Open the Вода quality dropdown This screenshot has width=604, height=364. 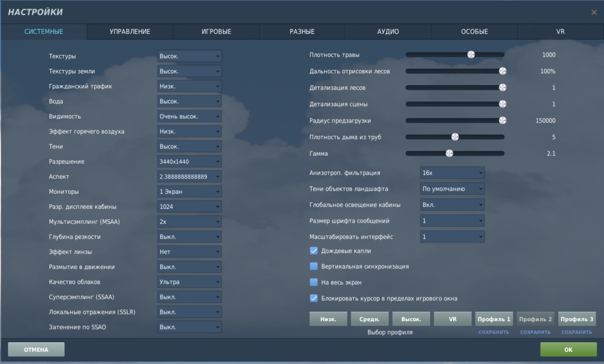click(x=189, y=101)
